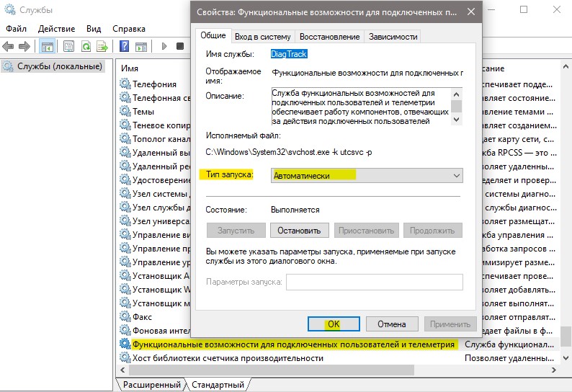
Task: Click the Stop service square icon
Action: click(x=180, y=46)
